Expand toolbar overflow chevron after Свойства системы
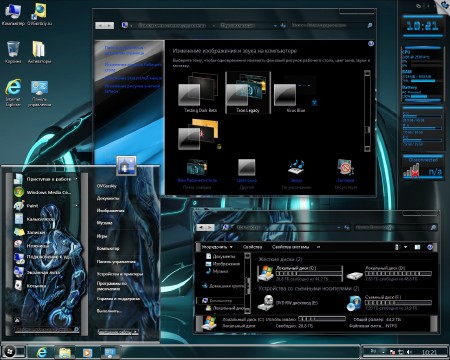Viewport: 450px width, 360px height. click(318, 247)
